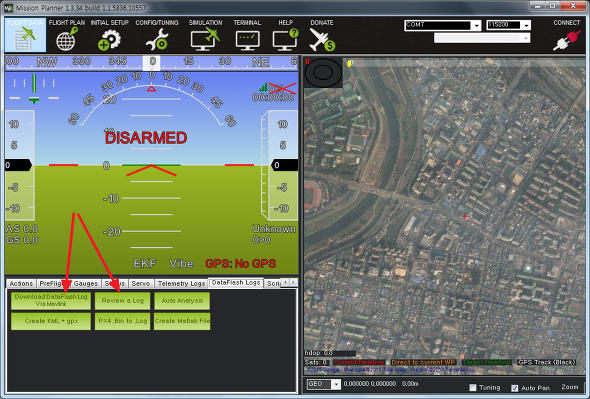Click Direct to current WP legend label

click(x=423, y=362)
